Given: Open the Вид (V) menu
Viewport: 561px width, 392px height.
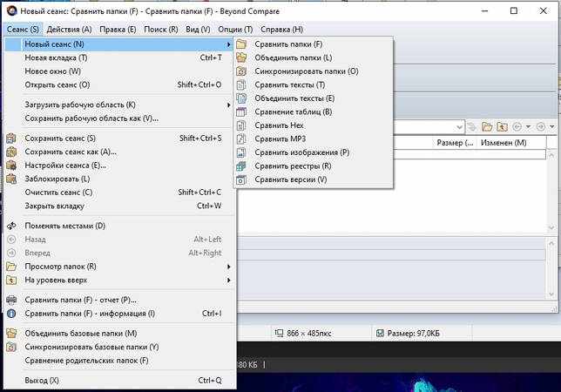Looking at the screenshot, I should 198,30.
